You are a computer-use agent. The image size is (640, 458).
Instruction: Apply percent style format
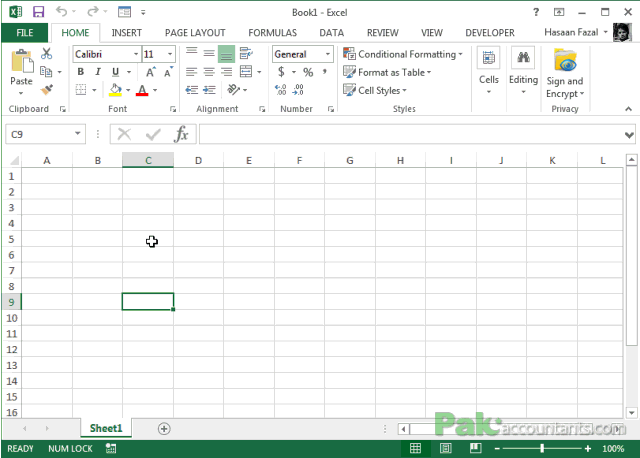point(308,72)
